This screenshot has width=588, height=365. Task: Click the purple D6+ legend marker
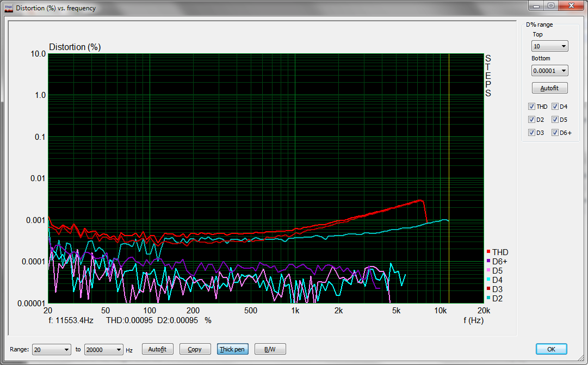pos(488,262)
